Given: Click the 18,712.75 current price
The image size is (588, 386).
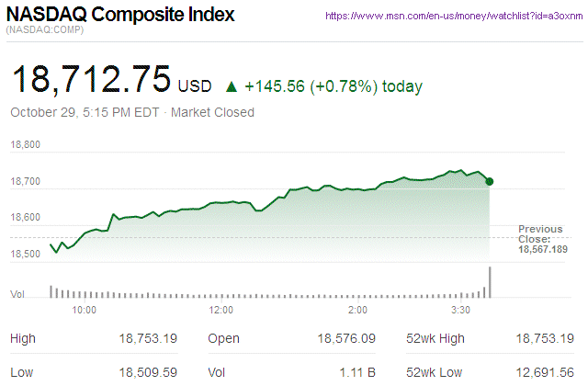Looking at the screenshot, I should click(x=90, y=81).
